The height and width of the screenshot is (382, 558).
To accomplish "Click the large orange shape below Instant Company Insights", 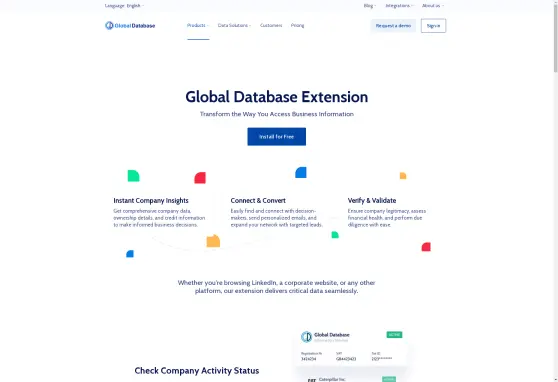I will click(213, 241).
